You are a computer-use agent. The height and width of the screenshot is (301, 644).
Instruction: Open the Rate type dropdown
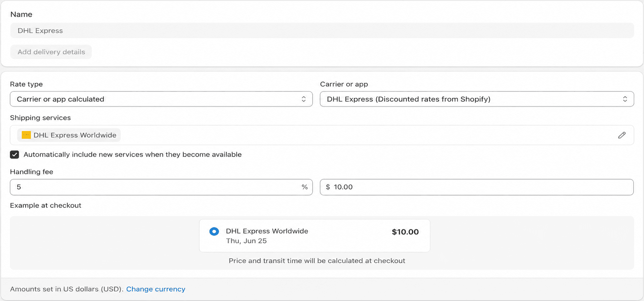point(161,99)
